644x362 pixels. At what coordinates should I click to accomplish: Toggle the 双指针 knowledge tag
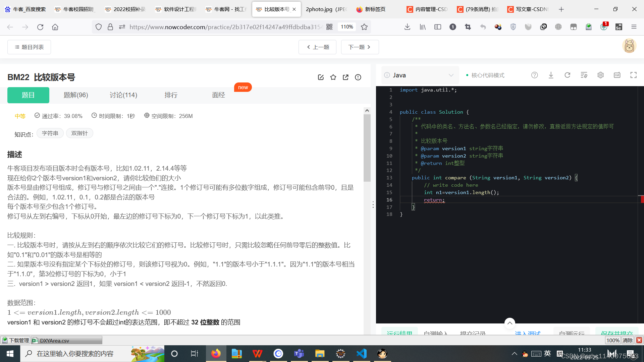pos(79,133)
